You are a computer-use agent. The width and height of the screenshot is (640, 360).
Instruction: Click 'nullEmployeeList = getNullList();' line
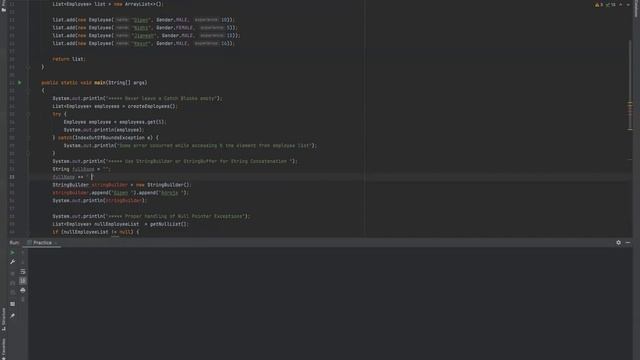(120, 224)
